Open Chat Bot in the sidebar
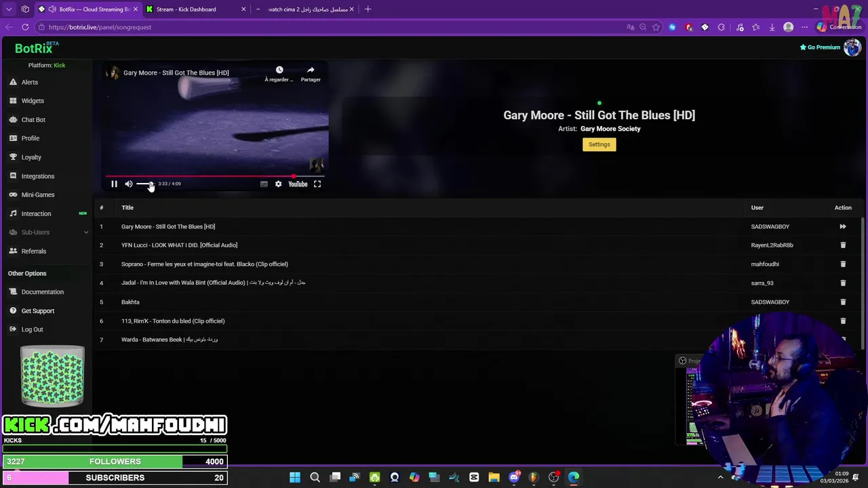 pos(33,120)
